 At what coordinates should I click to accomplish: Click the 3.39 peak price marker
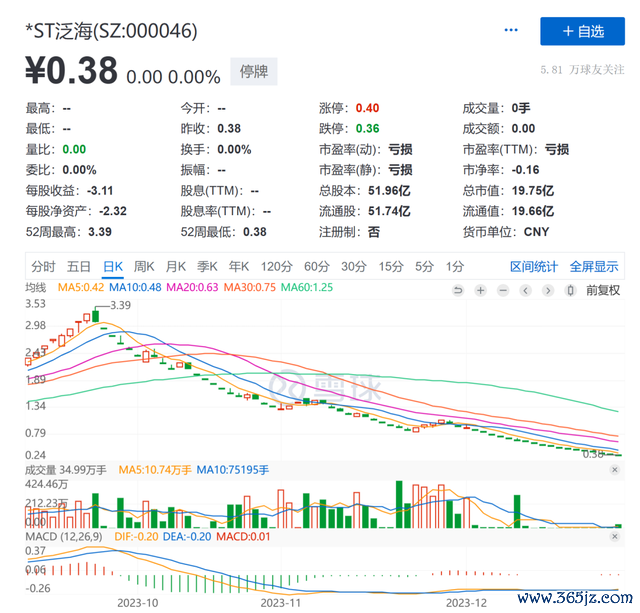[x=120, y=305]
